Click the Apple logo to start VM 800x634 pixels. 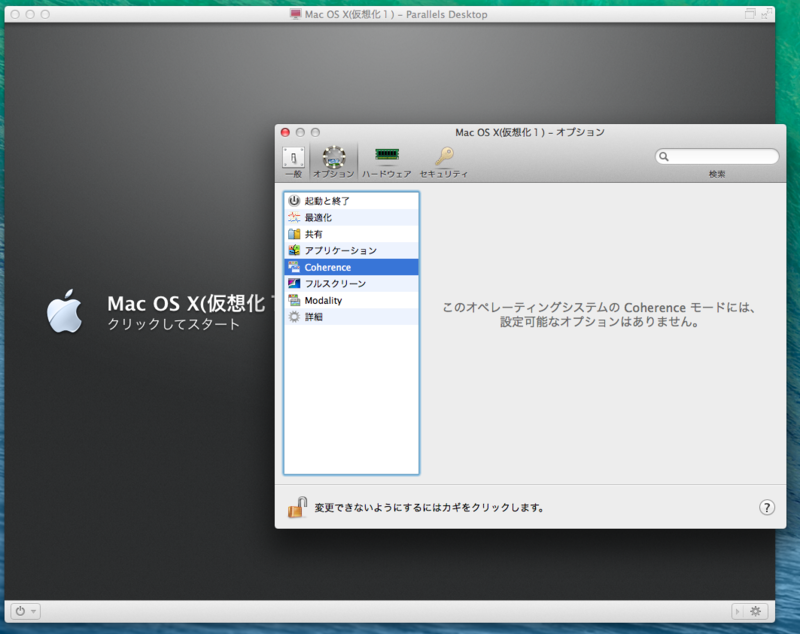pos(64,311)
